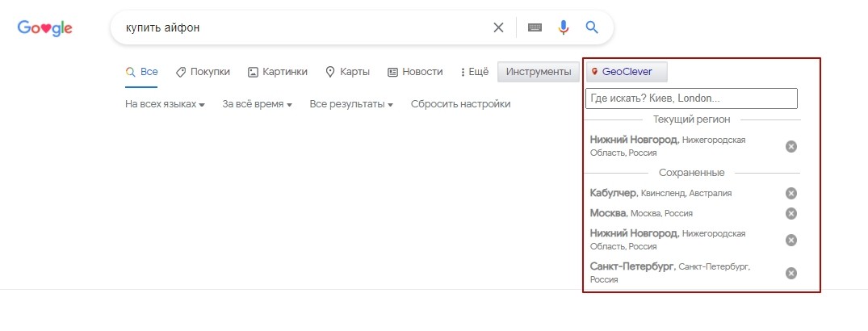Remove current region Нижний Новгород
The height and width of the screenshot is (331, 868).
tap(791, 146)
